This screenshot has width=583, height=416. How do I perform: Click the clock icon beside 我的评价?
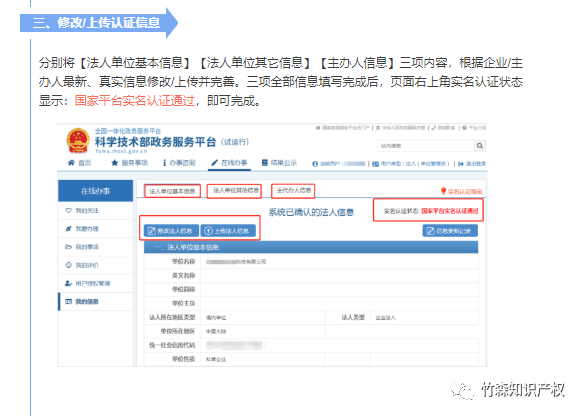[x=68, y=265]
